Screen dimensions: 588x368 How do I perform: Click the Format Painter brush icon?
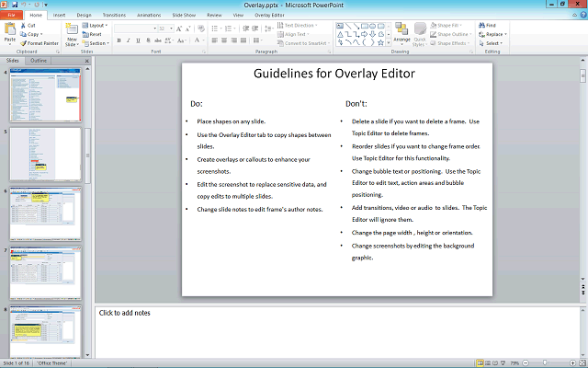coord(23,43)
